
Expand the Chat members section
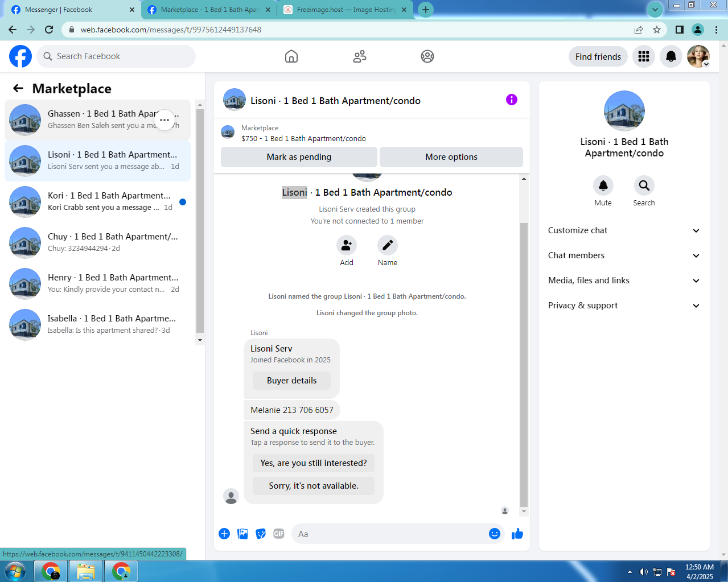click(624, 255)
